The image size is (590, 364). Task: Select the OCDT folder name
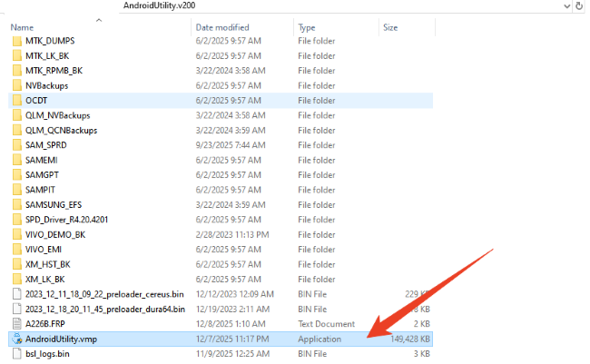click(36, 101)
